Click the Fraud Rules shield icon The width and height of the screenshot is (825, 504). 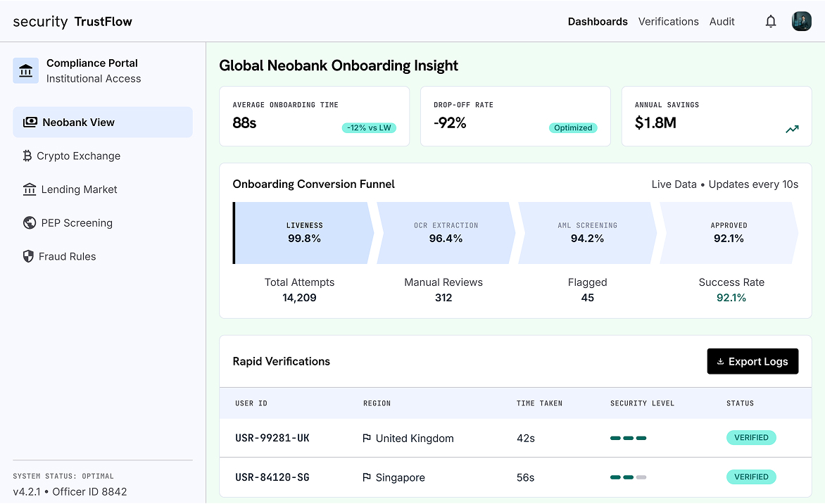(x=28, y=256)
